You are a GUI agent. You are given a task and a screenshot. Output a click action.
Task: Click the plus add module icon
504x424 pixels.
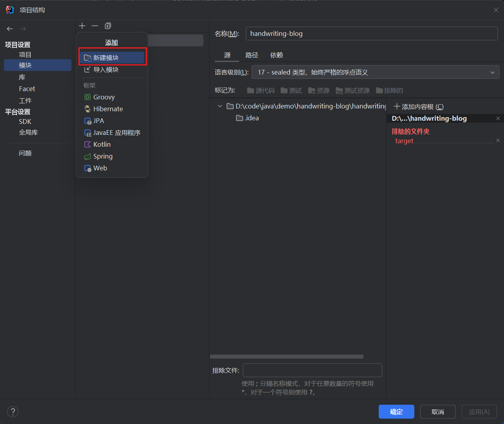click(x=82, y=26)
